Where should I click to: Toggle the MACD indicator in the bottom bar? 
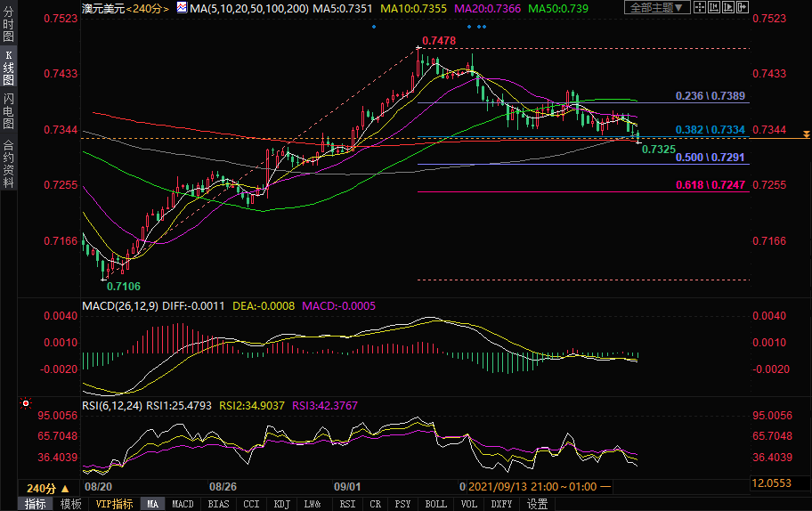point(183,504)
